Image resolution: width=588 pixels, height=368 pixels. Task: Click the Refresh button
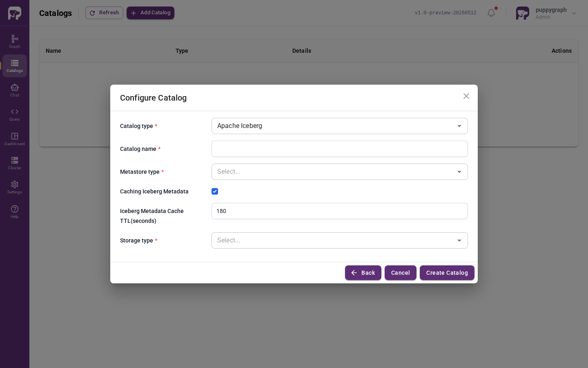pos(104,13)
